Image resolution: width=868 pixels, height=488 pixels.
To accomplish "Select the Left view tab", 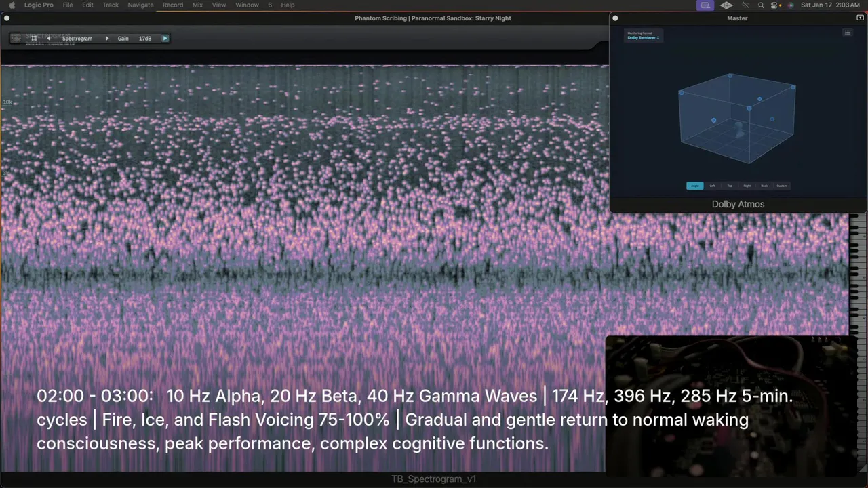I will point(712,186).
